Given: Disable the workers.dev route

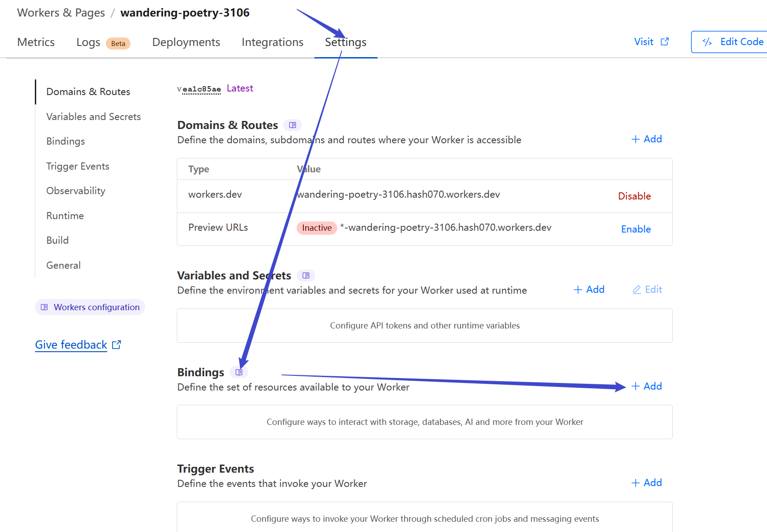Looking at the screenshot, I should 634,196.
